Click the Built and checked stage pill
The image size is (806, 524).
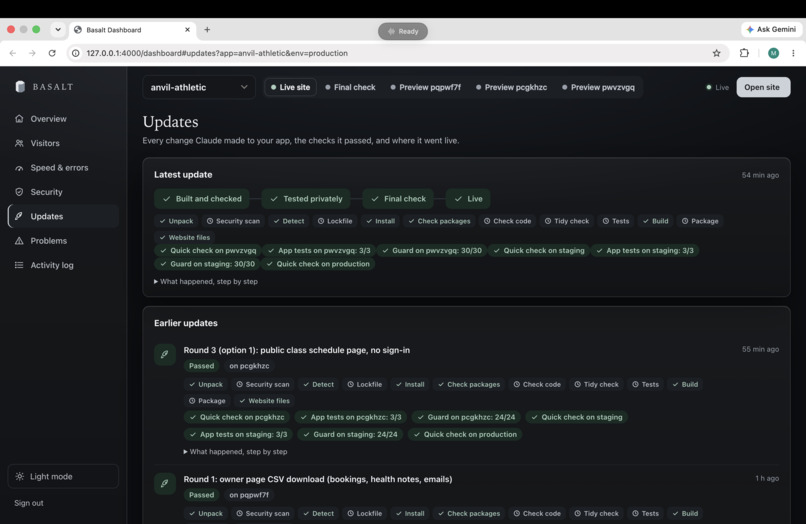click(x=202, y=198)
